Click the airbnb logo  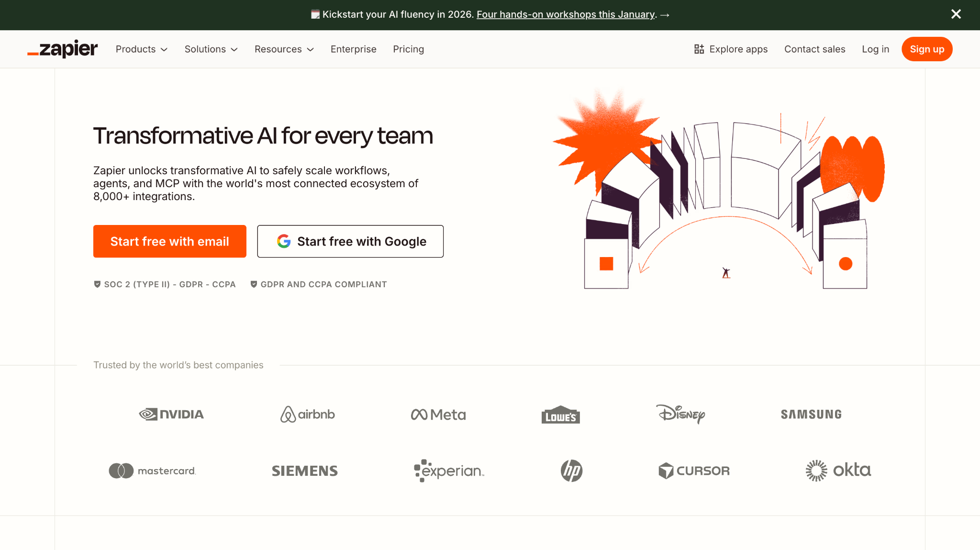click(x=308, y=414)
